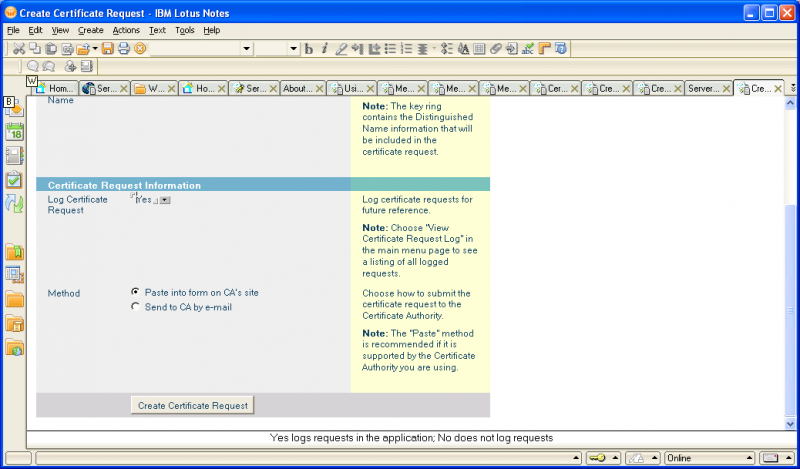The width and height of the screenshot is (800, 469).
Task: Click the Create Certificate Request button
Action: coord(193,405)
